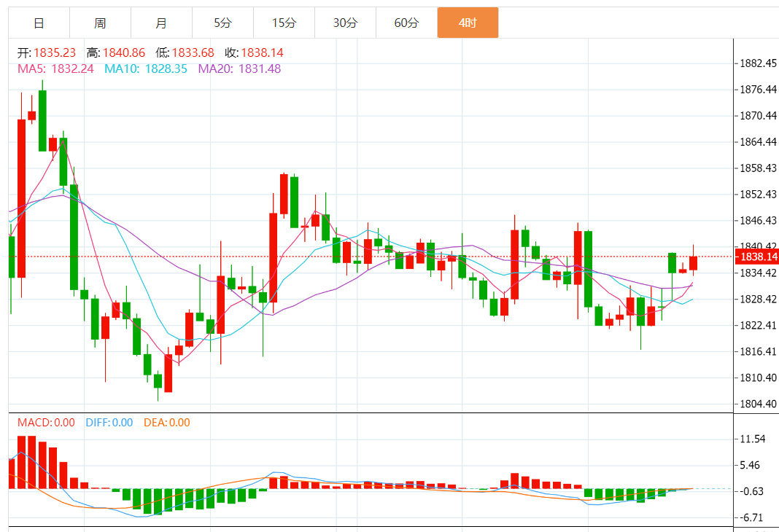This screenshot has width=779, height=532.
Task: Switch to the 日 daily chart tab
Action: click(x=39, y=23)
